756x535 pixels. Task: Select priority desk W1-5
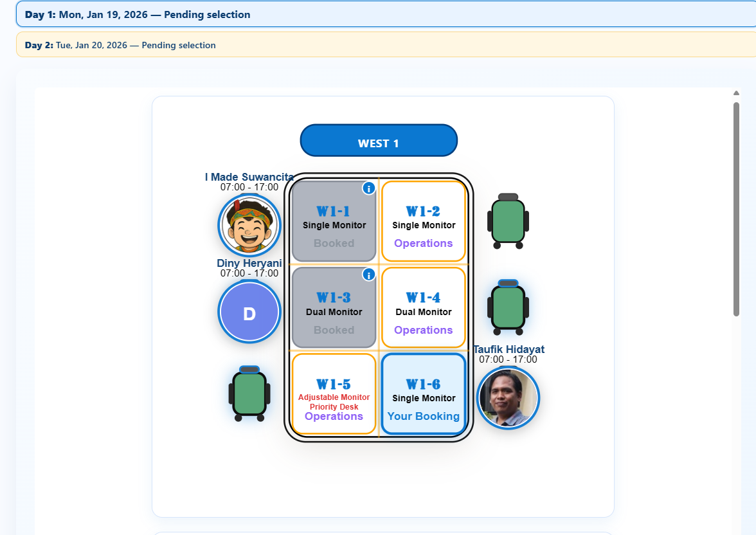coord(334,394)
